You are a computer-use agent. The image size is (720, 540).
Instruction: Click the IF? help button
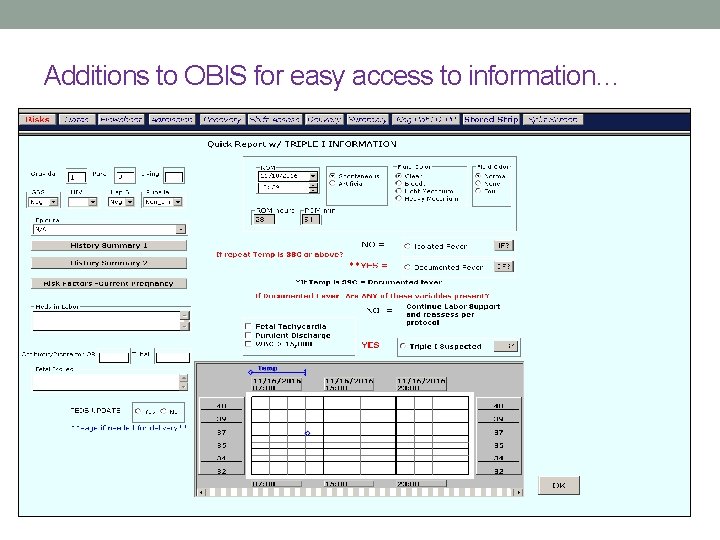[x=504, y=246]
